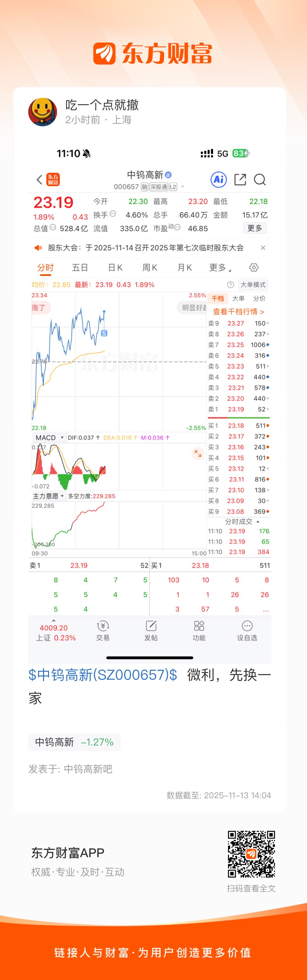Tap the 明显好起 bubble on chart
This screenshot has height=980, width=307.
pyautogui.click(x=192, y=308)
